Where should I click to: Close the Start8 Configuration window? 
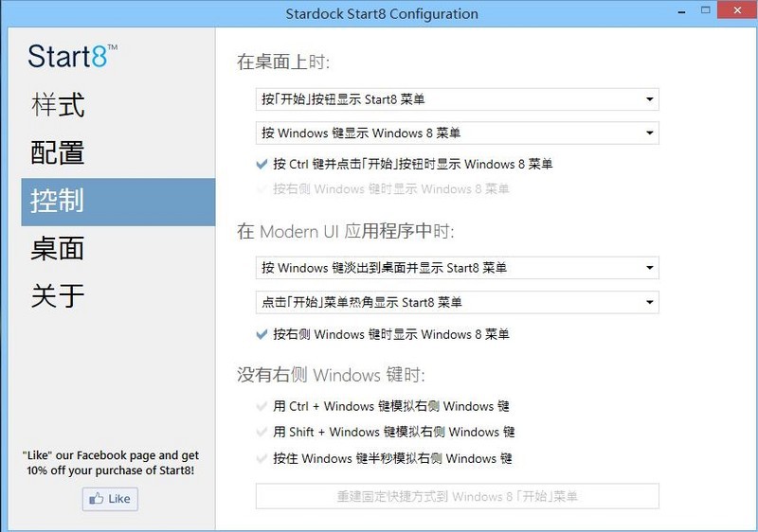pos(737,10)
